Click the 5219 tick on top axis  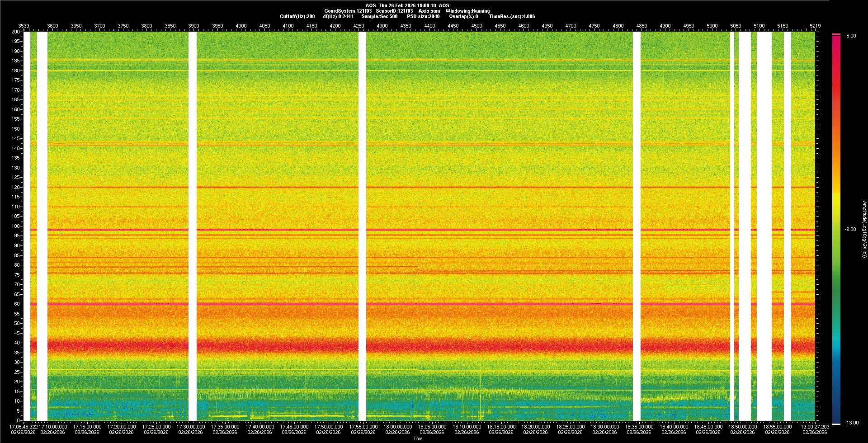coord(815,26)
